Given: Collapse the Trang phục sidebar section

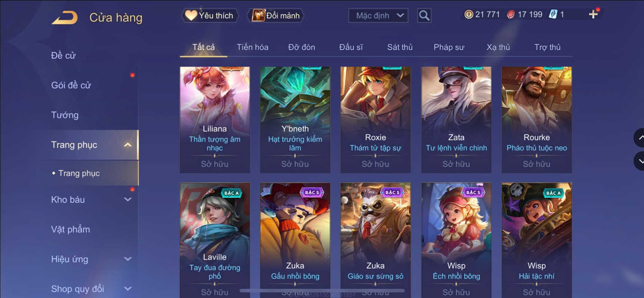Looking at the screenshot, I should [x=128, y=145].
